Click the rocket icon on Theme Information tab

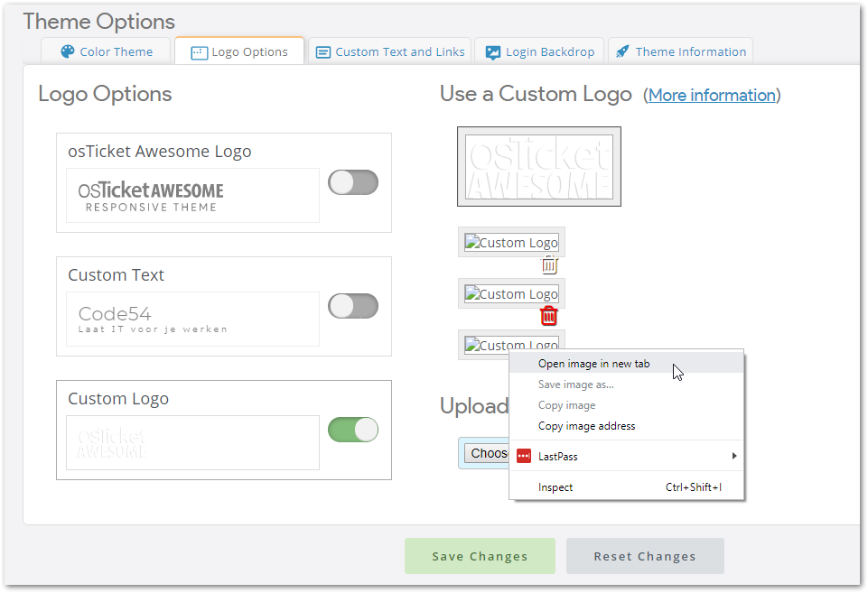click(622, 51)
